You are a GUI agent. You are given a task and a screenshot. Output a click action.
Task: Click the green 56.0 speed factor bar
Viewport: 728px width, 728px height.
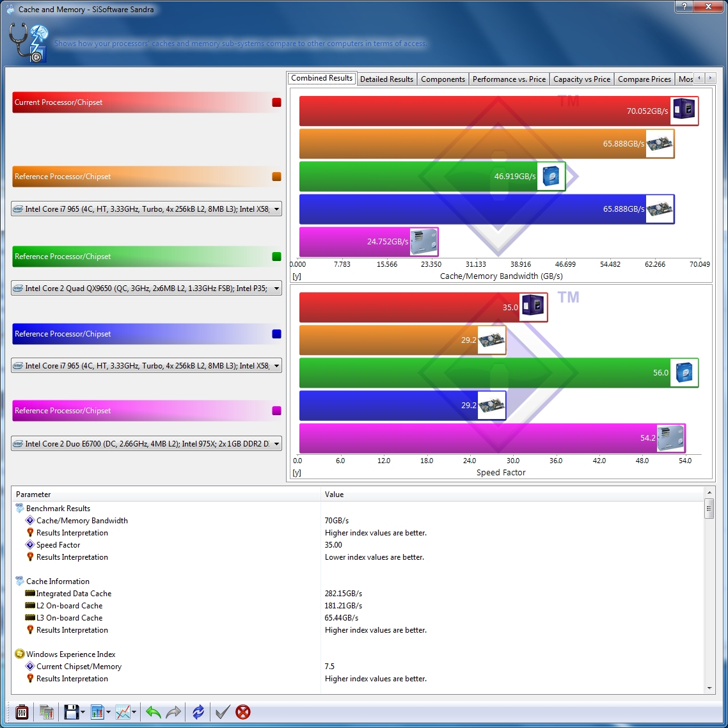[x=498, y=373]
